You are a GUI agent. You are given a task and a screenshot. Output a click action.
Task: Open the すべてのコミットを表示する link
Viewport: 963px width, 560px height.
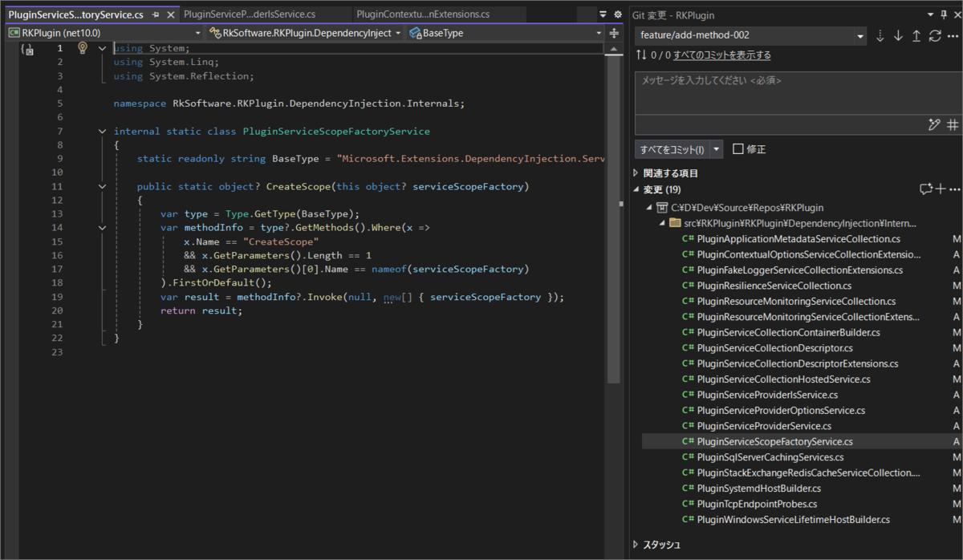722,55
